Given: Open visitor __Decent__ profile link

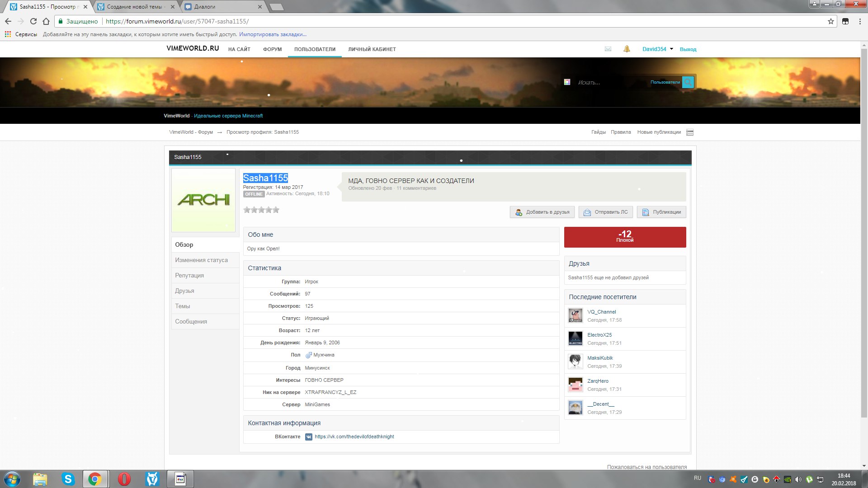Looking at the screenshot, I should click(x=601, y=404).
